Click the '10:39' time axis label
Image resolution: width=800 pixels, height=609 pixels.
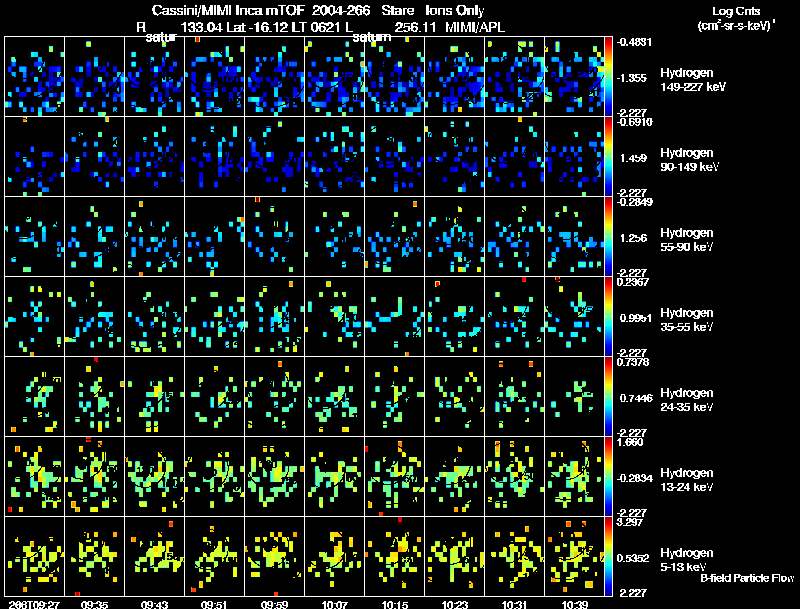coord(574,604)
